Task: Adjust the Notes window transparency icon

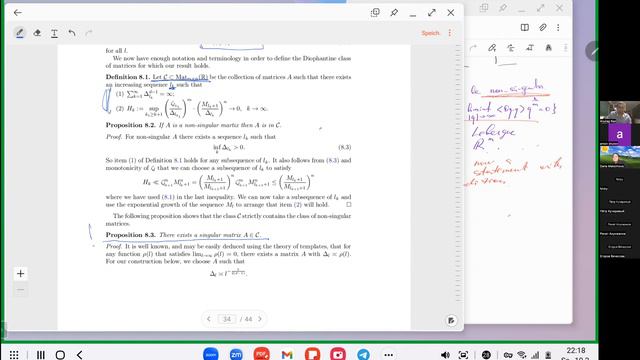Action: click(484, 8)
